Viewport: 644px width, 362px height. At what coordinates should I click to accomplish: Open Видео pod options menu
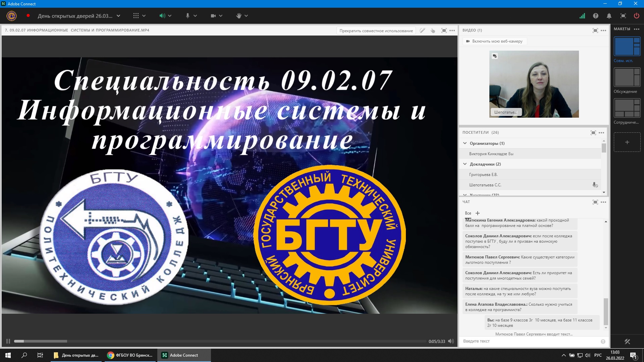(x=603, y=31)
